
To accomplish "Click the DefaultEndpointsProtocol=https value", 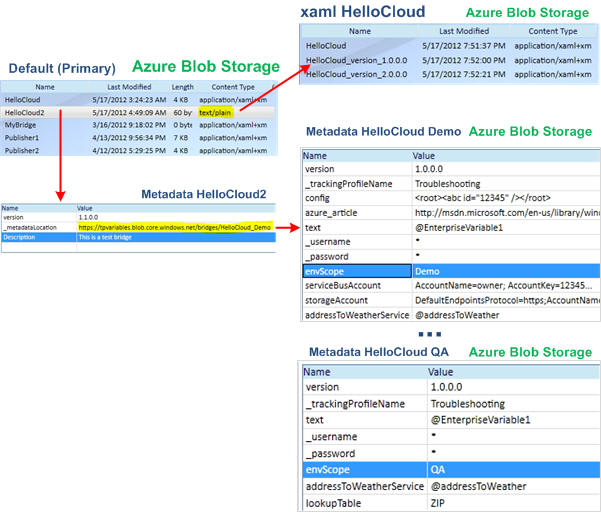I will tap(506, 300).
